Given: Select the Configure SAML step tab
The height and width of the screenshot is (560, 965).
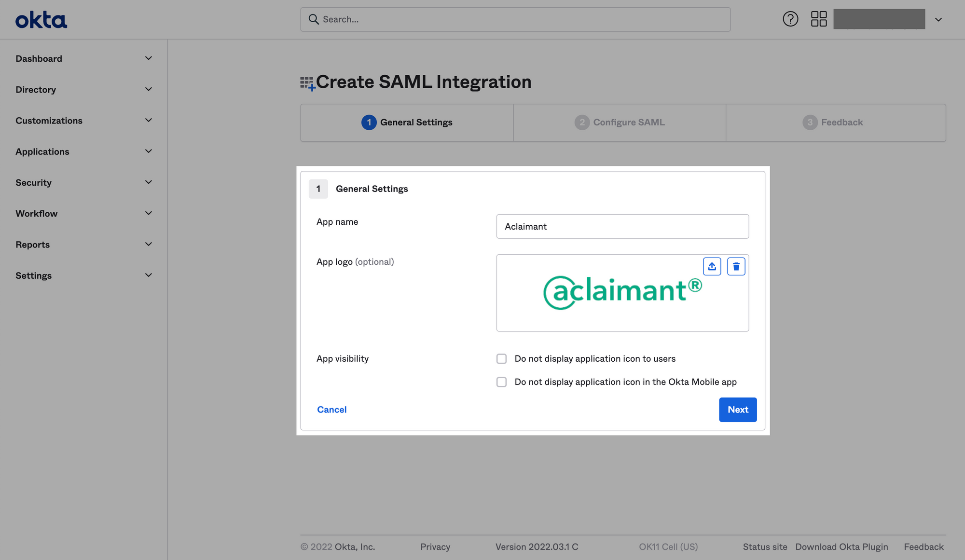Looking at the screenshot, I should click(620, 123).
